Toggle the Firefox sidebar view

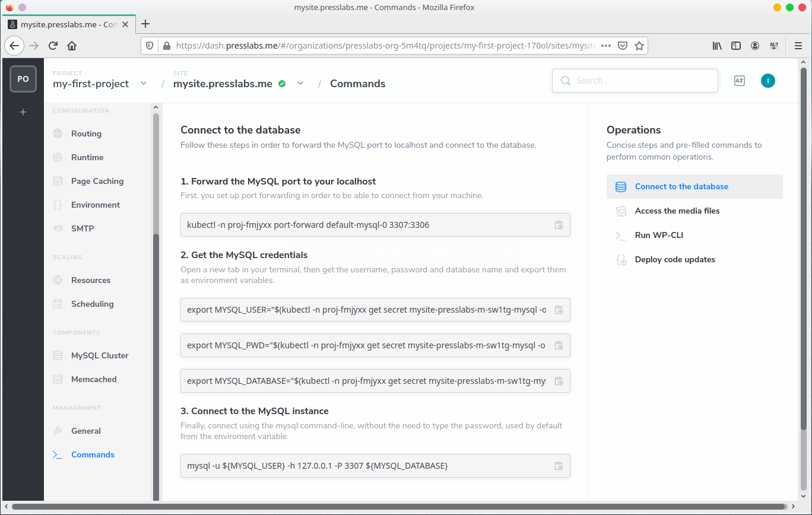click(x=736, y=46)
